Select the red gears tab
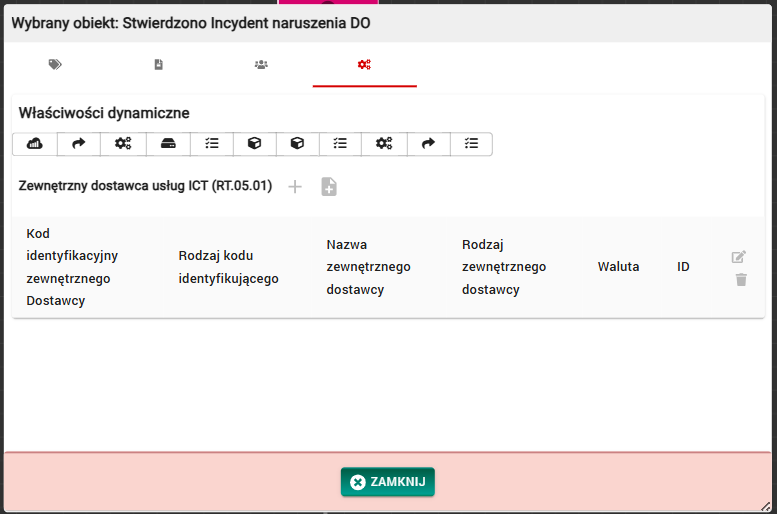 [x=364, y=65]
